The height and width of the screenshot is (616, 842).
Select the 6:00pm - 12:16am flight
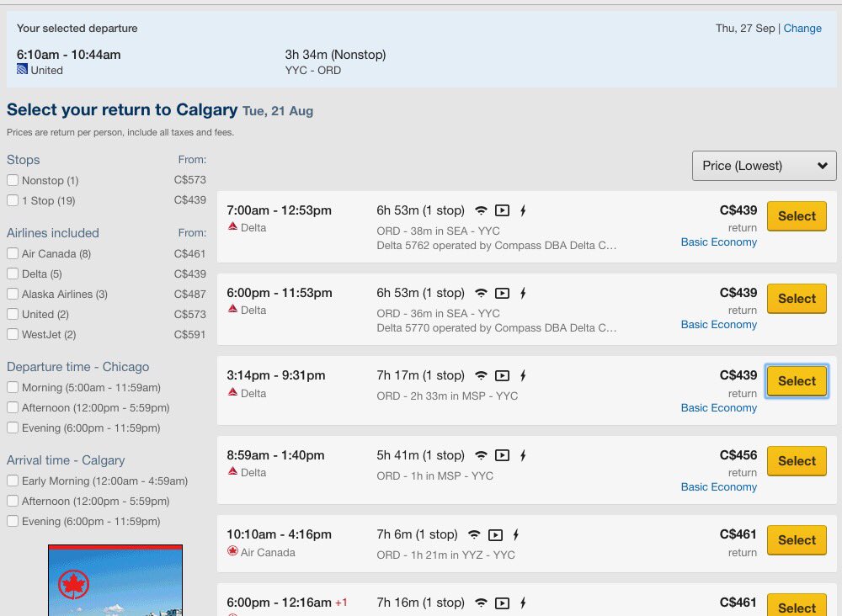click(797, 605)
